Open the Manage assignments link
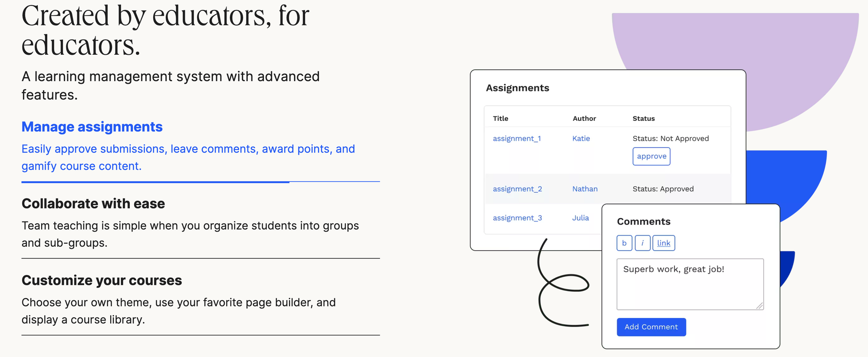 pos(92,127)
